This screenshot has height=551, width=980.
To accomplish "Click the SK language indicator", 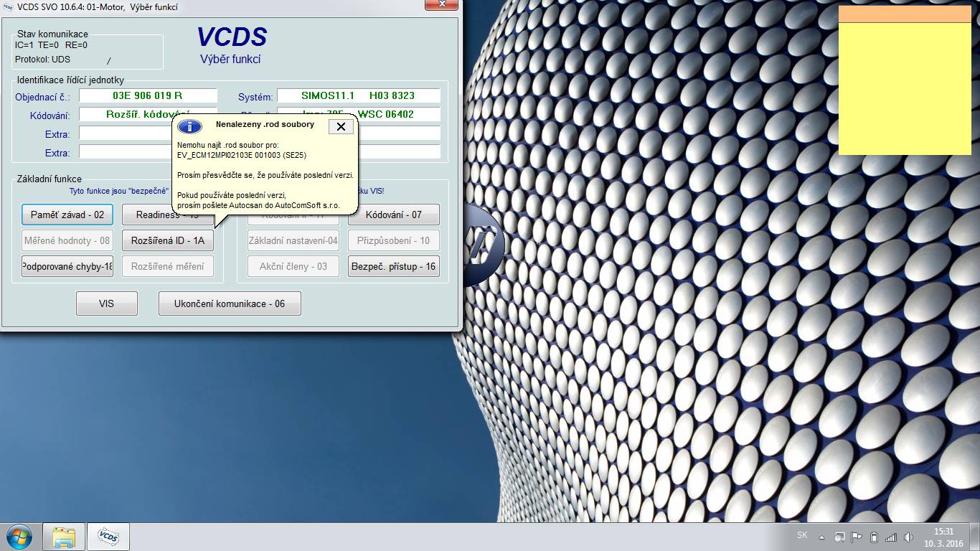I will (x=802, y=536).
